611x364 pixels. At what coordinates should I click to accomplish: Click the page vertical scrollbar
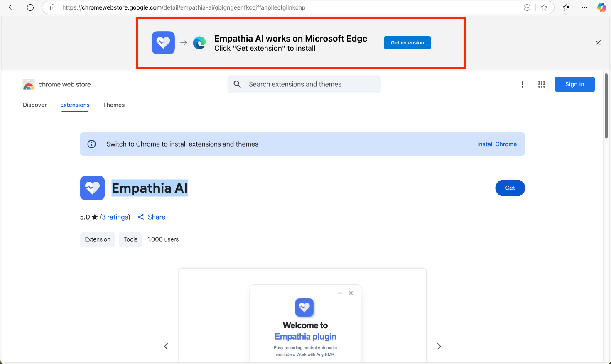point(606,106)
